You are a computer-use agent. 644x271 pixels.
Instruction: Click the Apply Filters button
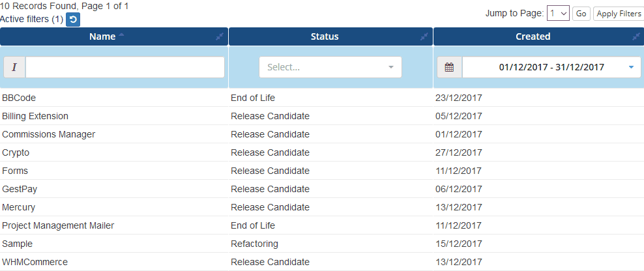click(619, 14)
